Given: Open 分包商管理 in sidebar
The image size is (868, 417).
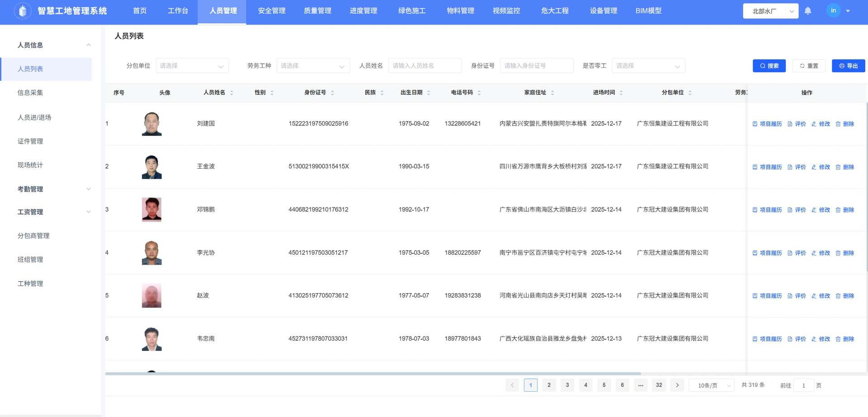Looking at the screenshot, I should 33,236.
